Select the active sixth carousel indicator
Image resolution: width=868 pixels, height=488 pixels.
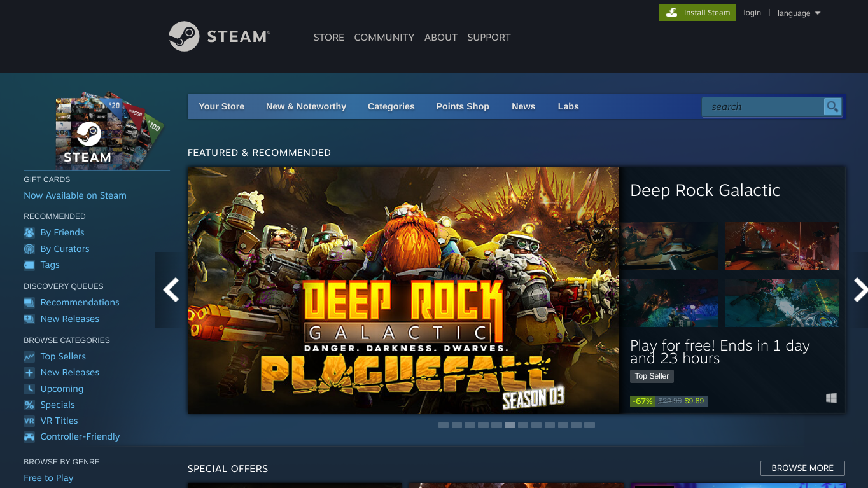(x=510, y=425)
